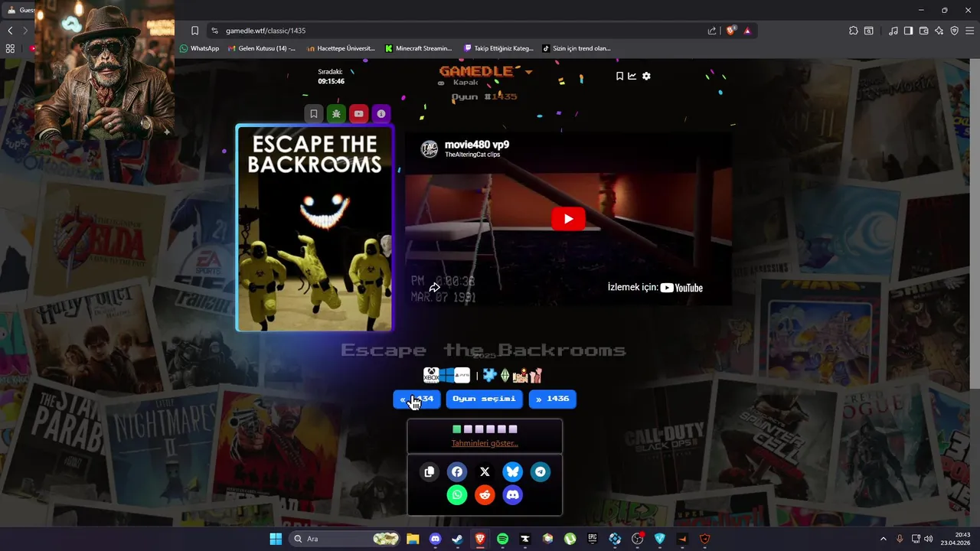Click the Xbox platform icon

431,375
